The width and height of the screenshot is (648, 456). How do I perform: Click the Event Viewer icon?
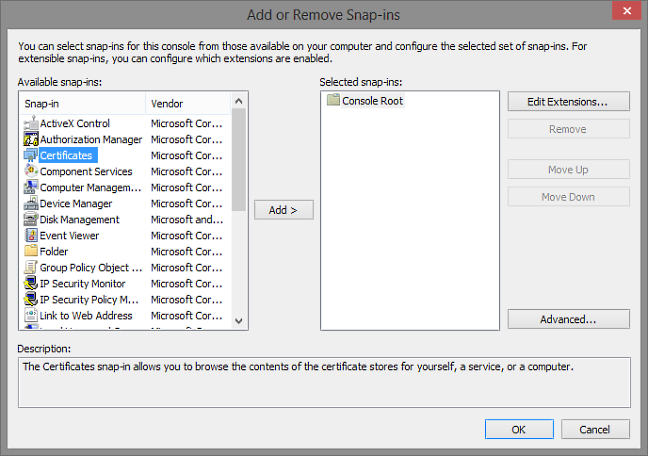pos(30,236)
